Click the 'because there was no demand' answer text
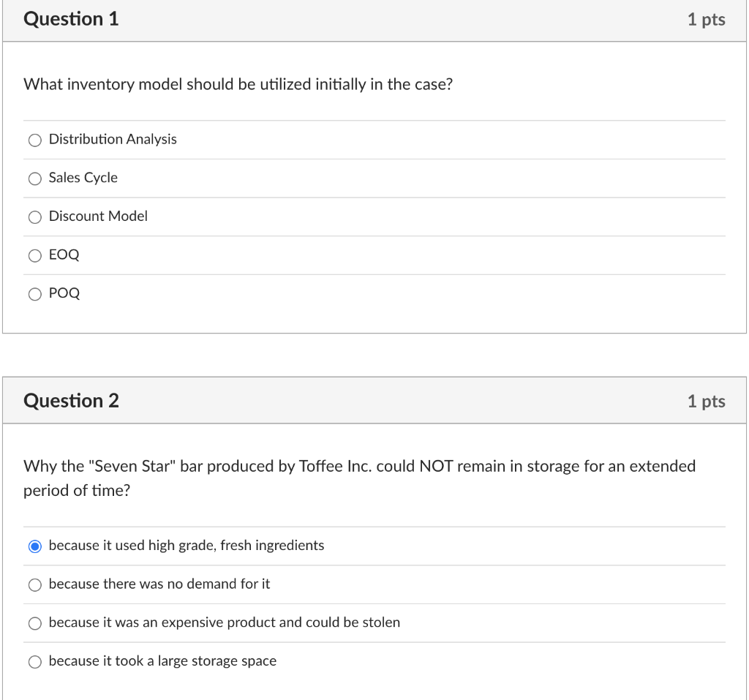 click(x=159, y=584)
